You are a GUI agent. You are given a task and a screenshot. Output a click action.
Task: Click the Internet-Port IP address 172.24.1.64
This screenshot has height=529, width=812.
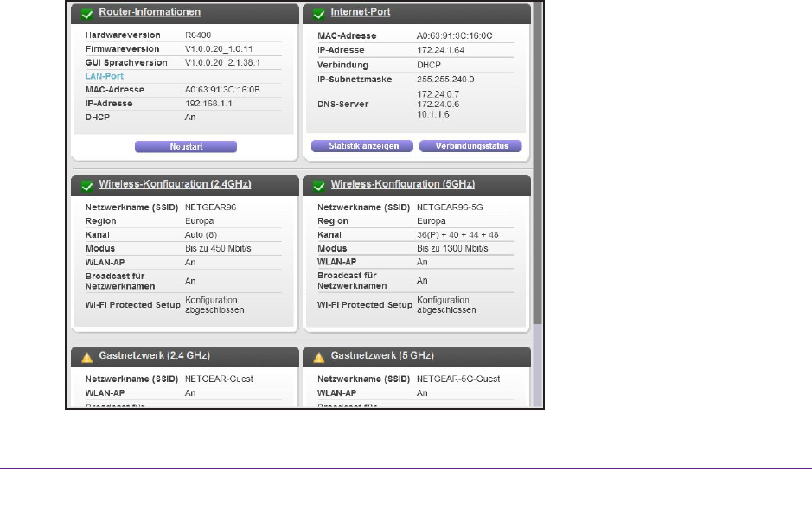439,50
